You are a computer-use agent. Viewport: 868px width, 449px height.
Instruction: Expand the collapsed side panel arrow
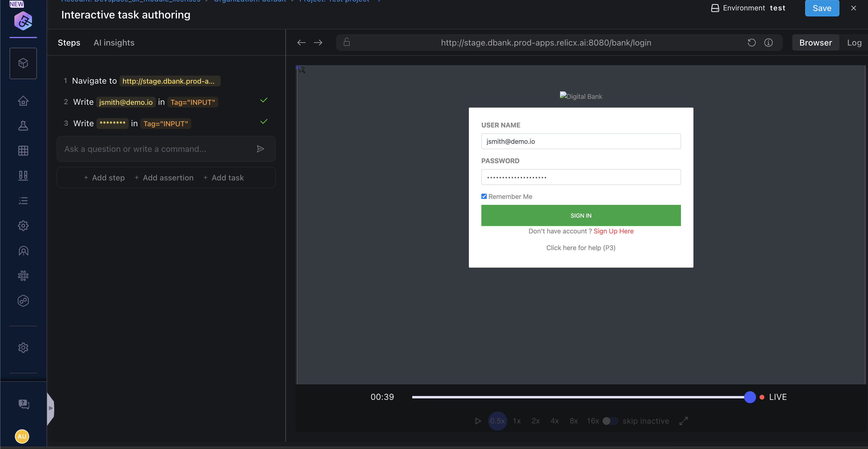coord(51,408)
